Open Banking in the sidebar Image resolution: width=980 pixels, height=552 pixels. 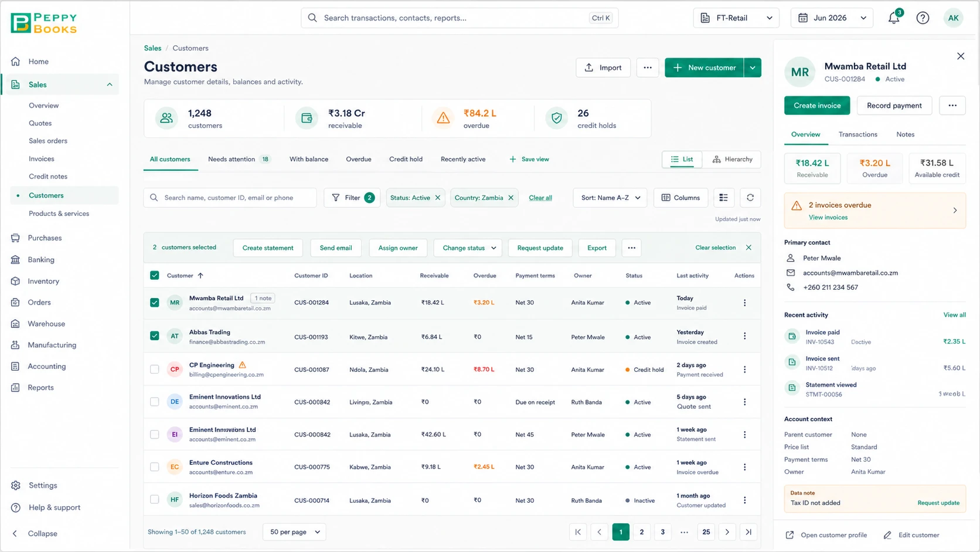[41, 260]
